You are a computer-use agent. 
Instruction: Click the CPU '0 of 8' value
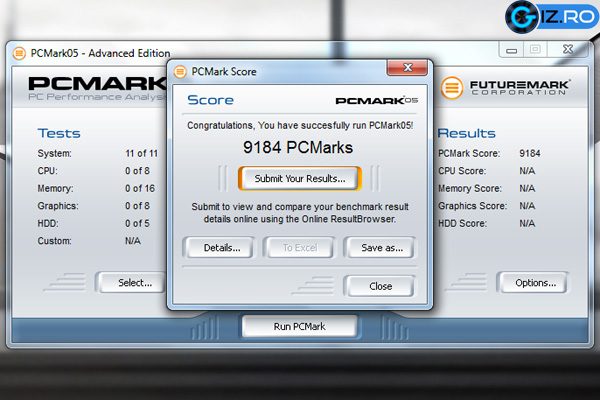(137, 171)
